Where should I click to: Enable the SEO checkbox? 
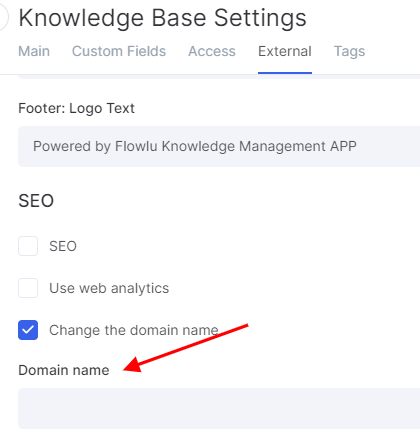[28, 246]
